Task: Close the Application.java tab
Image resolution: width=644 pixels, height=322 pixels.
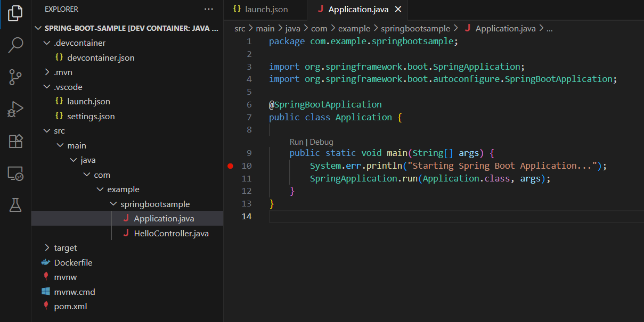Action: click(x=397, y=9)
